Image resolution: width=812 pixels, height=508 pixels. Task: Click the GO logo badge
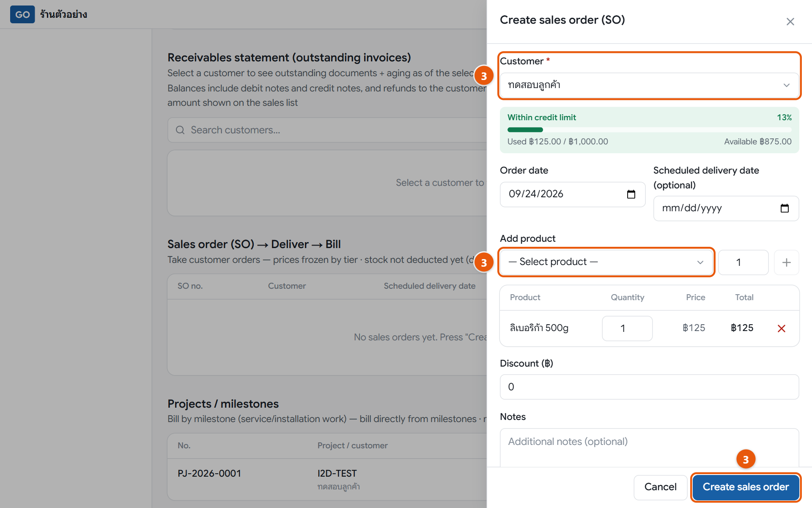pyautogui.click(x=22, y=14)
